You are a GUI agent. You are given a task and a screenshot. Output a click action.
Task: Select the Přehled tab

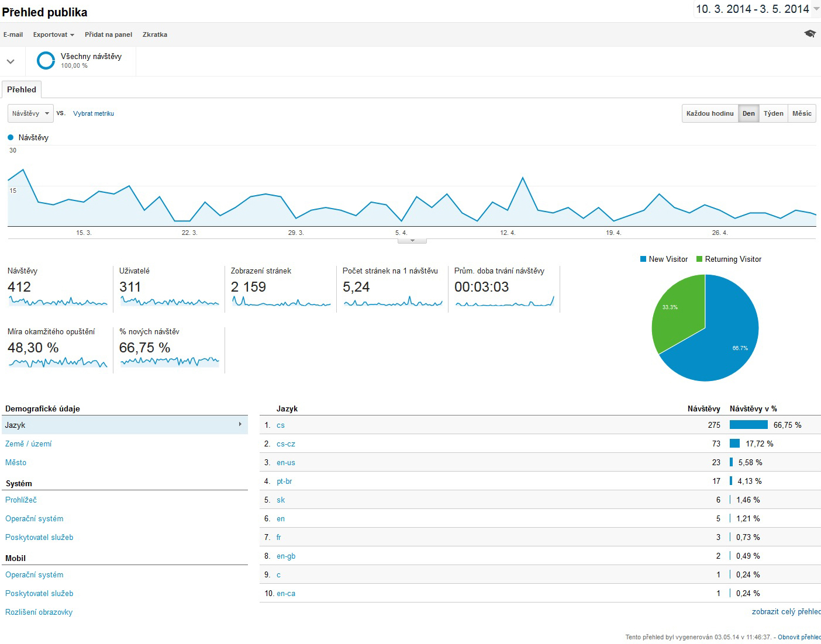pyautogui.click(x=22, y=89)
